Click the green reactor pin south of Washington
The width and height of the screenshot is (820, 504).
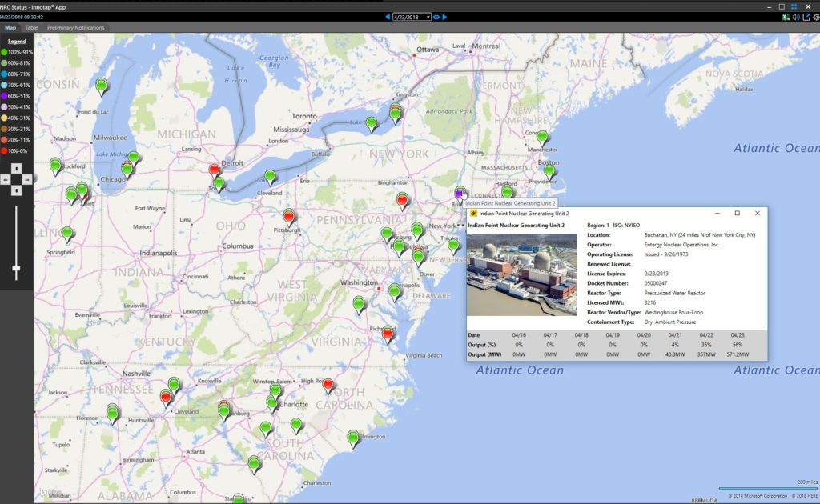(x=359, y=304)
